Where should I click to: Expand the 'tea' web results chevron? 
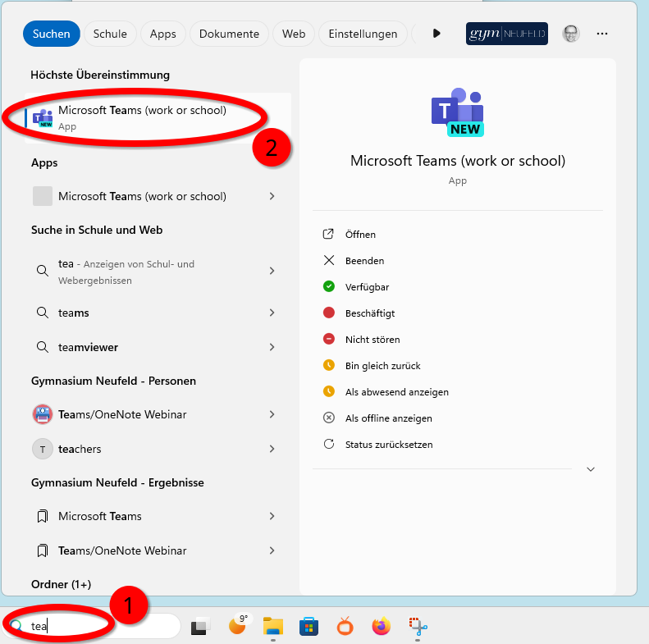(x=272, y=271)
